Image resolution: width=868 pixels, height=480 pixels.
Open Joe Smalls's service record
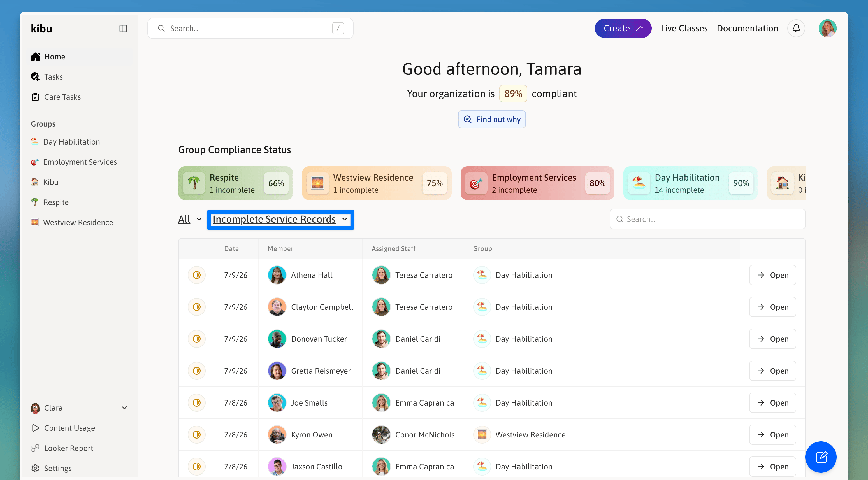[x=772, y=402]
